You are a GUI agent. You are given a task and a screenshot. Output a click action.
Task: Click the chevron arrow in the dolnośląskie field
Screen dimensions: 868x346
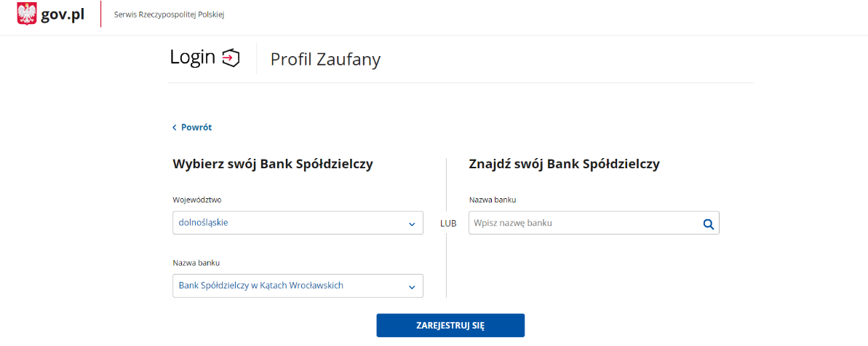pos(411,224)
